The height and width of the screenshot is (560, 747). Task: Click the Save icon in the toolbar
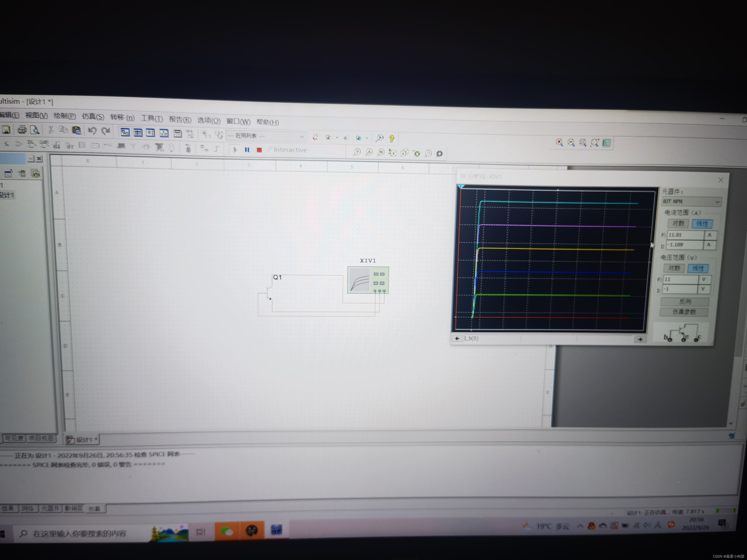[6, 130]
